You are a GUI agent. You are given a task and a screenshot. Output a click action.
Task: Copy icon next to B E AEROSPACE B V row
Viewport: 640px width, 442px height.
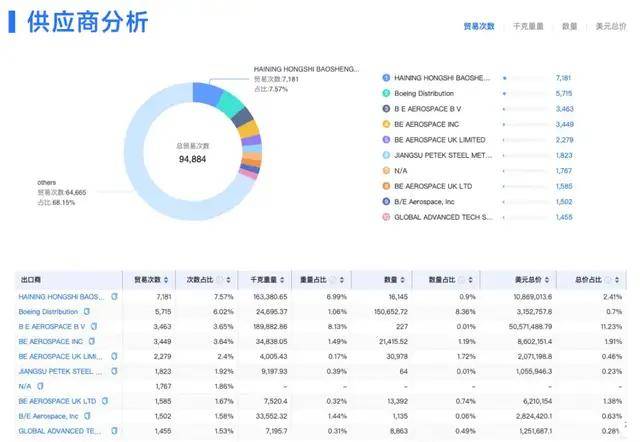coord(94,326)
